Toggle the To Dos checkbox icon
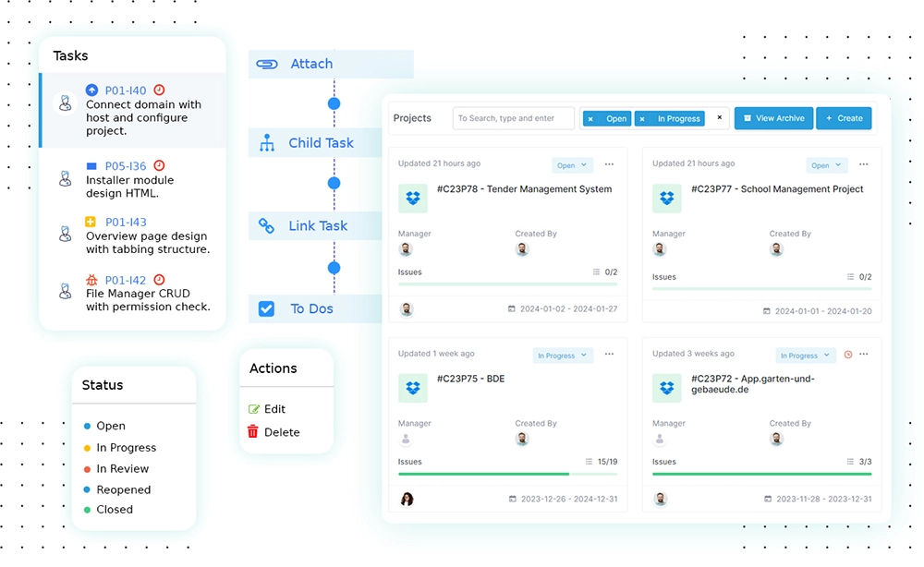 point(266,308)
